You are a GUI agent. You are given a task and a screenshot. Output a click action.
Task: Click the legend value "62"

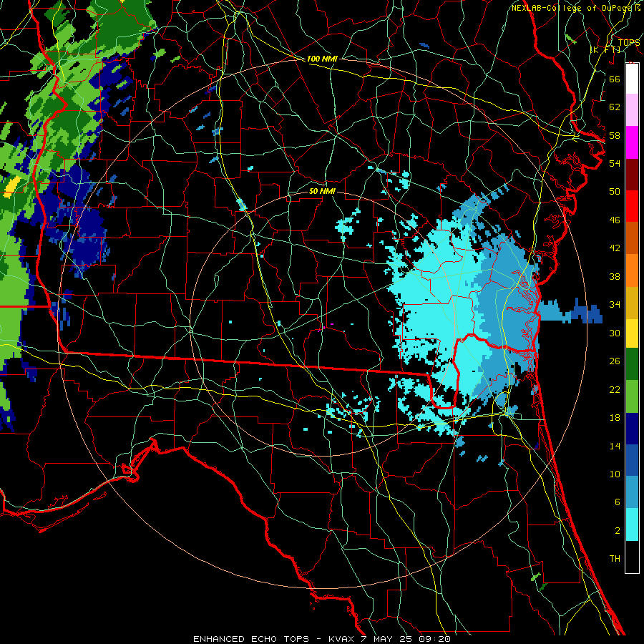pos(615,107)
